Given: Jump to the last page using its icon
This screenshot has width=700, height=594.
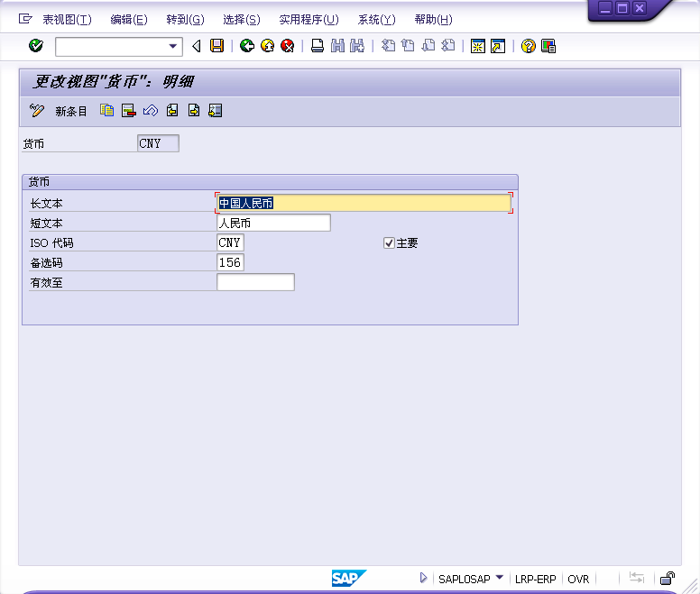Looking at the screenshot, I should coord(448,46).
